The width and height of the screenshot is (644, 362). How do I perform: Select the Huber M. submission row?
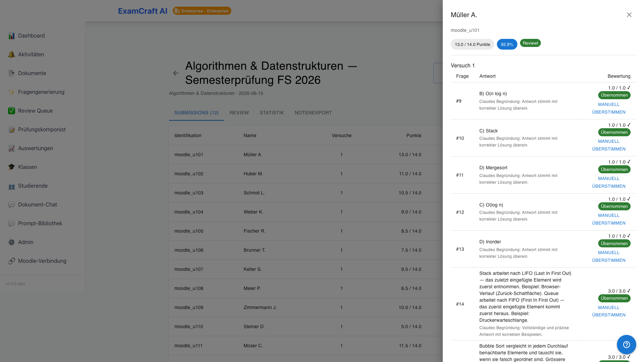click(x=306, y=174)
